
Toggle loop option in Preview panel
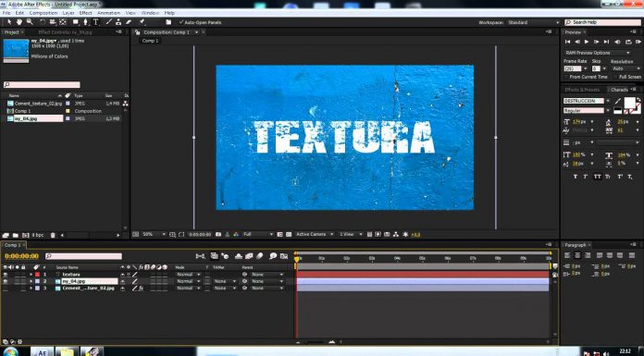pos(628,42)
